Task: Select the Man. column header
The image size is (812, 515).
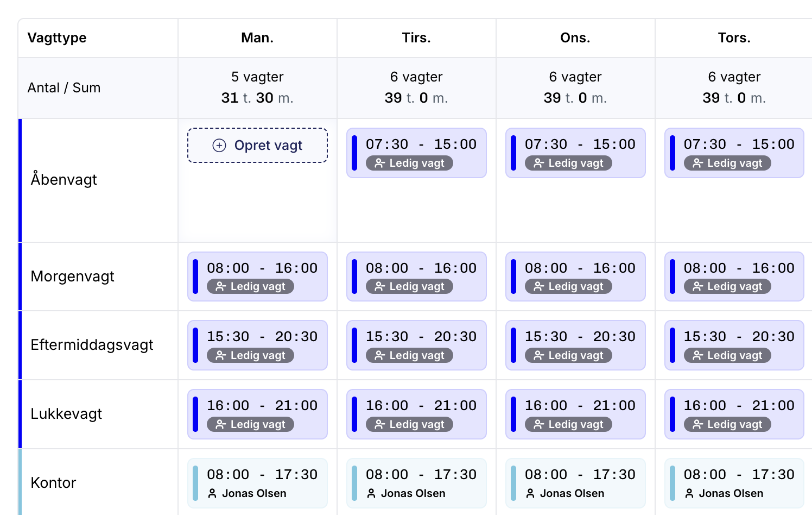Action: pyautogui.click(x=257, y=38)
